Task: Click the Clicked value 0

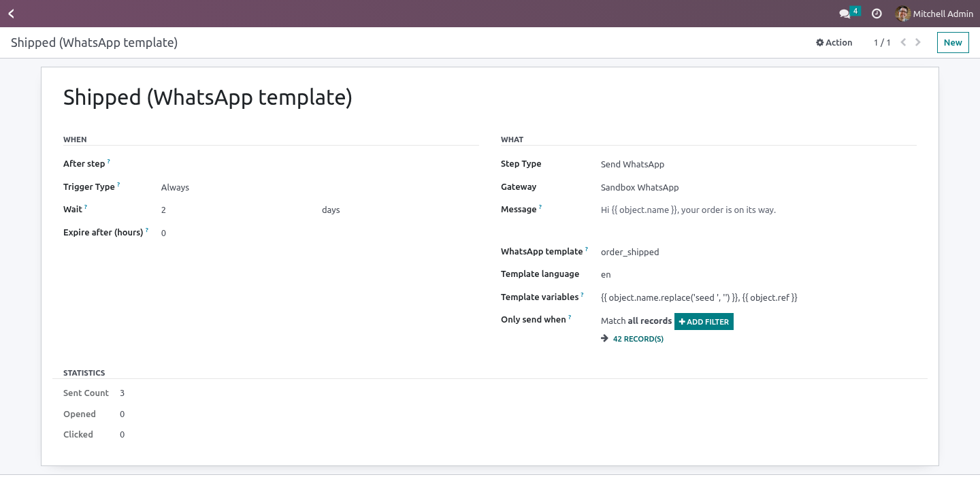Action: coord(122,434)
